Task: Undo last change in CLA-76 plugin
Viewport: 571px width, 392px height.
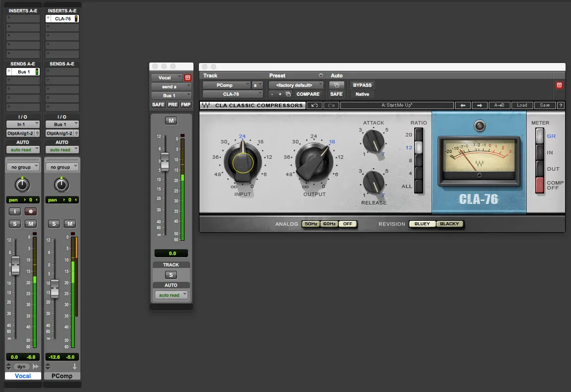Action: (x=314, y=105)
